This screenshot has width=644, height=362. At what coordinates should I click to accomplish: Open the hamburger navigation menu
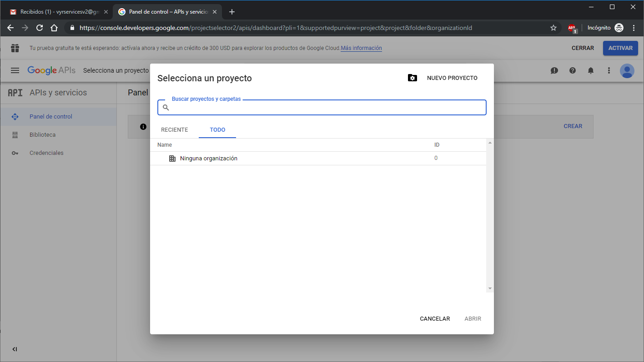pos(15,70)
